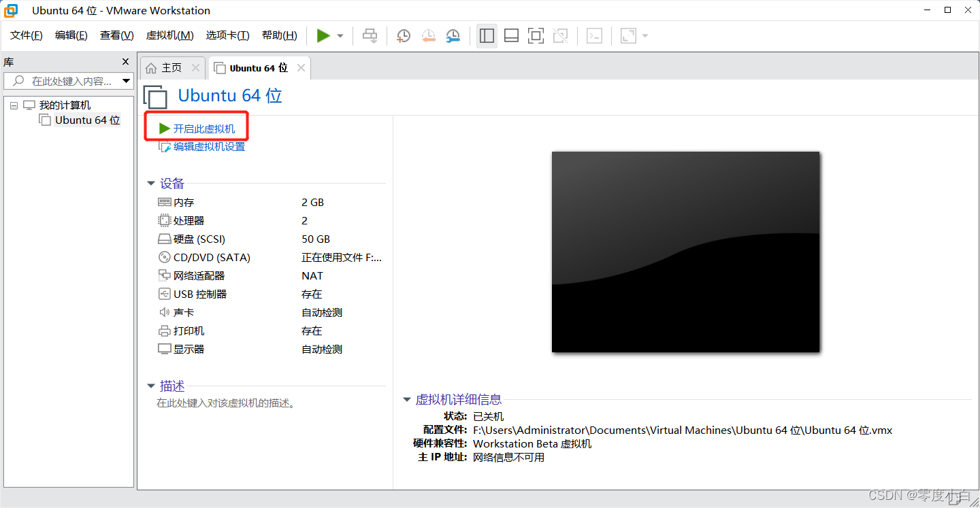The image size is (980, 508).
Task: Click the USB 控制器 icon
Action: point(164,294)
